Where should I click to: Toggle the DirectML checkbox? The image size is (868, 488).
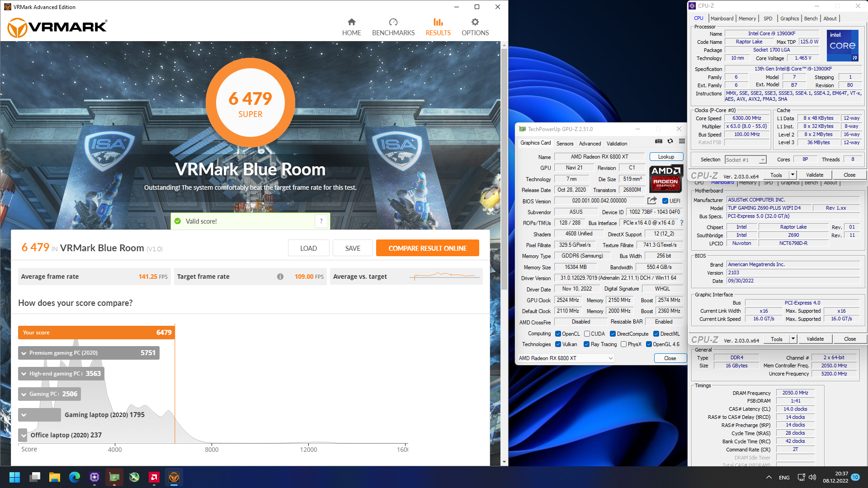pos(656,334)
